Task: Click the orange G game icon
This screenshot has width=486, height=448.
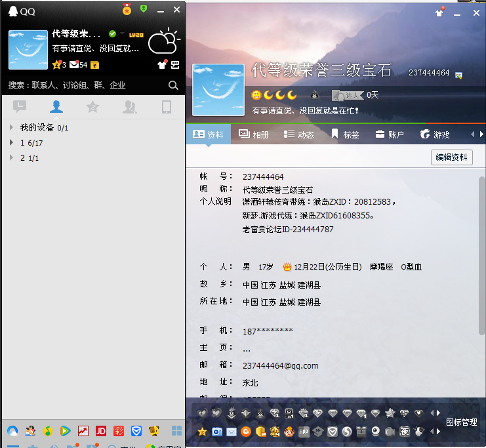Action: click(x=246, y=432)
